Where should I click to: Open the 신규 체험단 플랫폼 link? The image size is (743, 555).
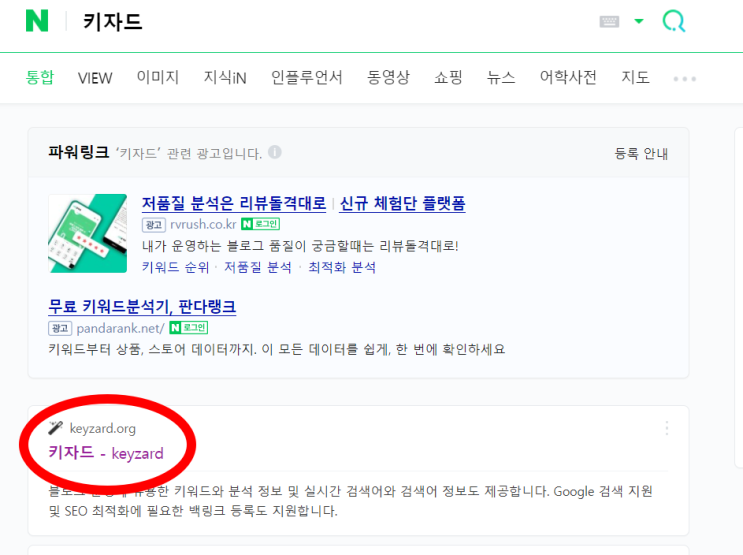click(x=402, y=203)
